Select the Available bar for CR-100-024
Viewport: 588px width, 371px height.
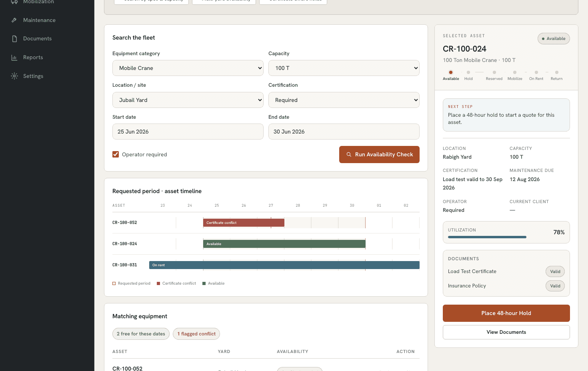tap(284, 244)
